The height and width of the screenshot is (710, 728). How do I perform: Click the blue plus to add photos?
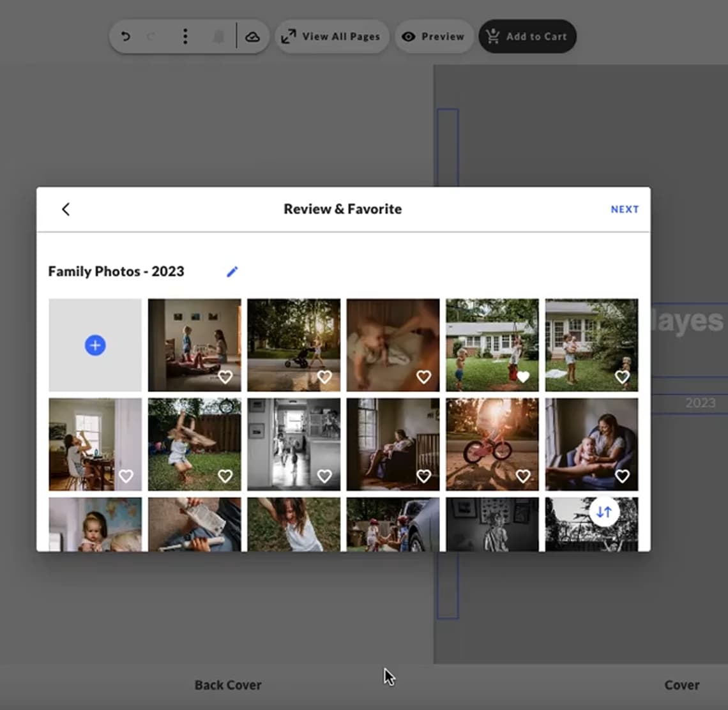click(x=95, y=345)
